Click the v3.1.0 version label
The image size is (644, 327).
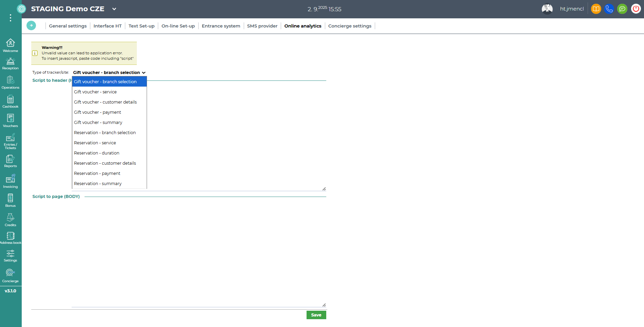[11, 291]
